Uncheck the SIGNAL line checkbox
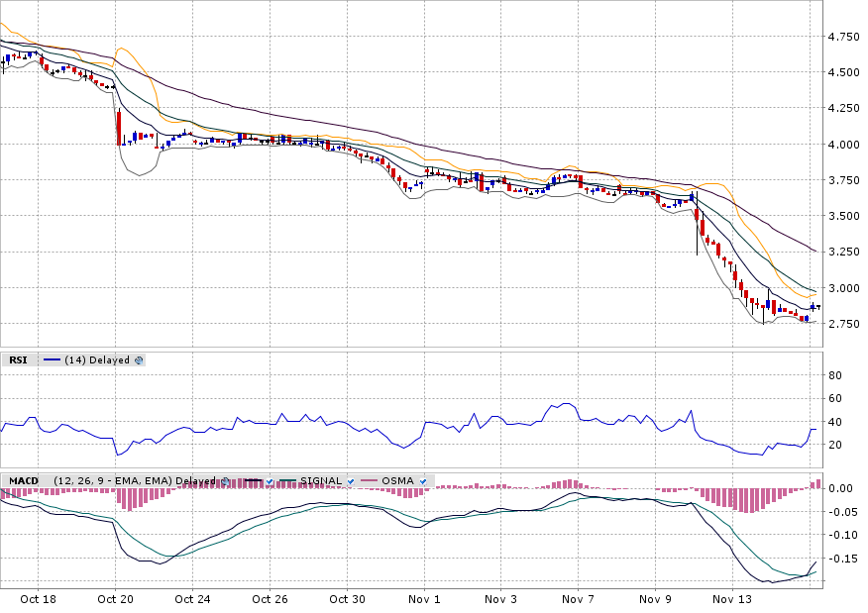This screenshot has height=613, width=868. 351,481
